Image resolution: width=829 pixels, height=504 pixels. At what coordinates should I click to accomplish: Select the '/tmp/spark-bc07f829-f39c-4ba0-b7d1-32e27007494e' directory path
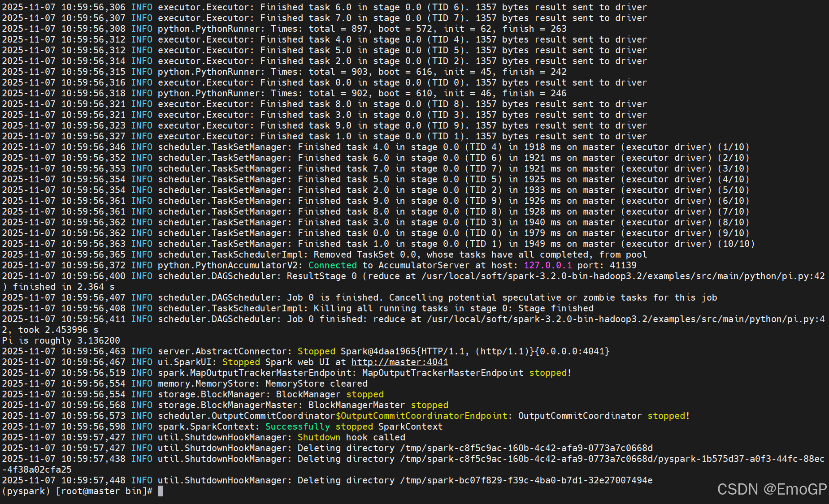click(526, 480)
